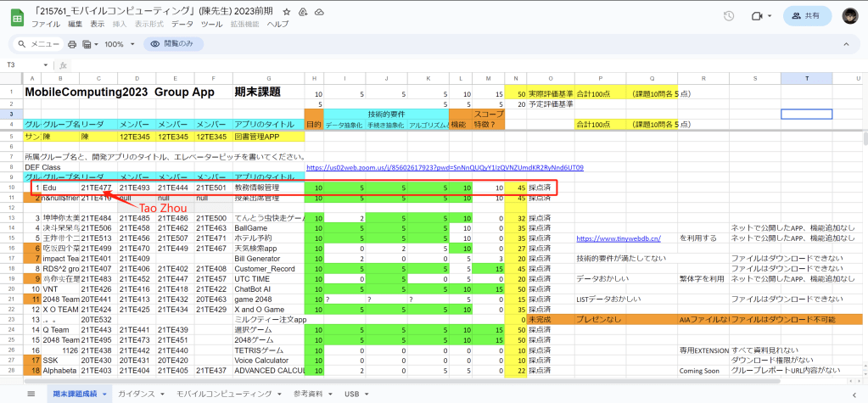The height and width of the screenshot is (403, 868).
Task: Open version history clock icon
Action: (728, 16)
